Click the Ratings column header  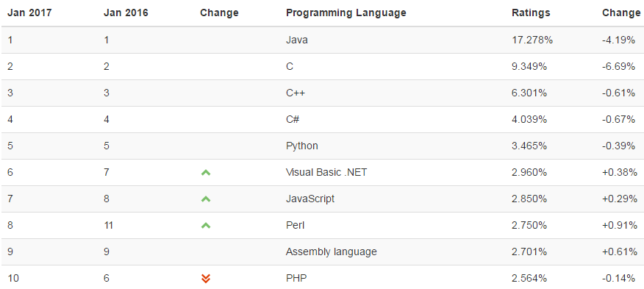tap(531, 13)
